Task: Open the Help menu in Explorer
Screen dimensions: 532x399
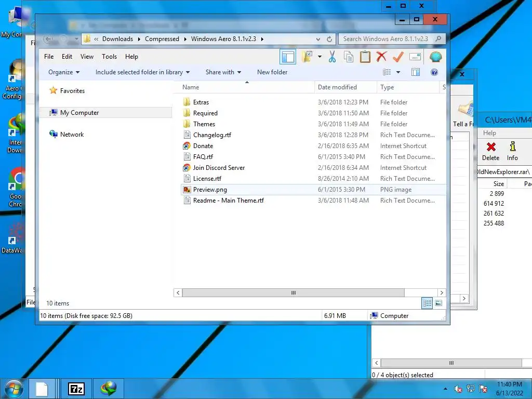Action: [131, 57]
